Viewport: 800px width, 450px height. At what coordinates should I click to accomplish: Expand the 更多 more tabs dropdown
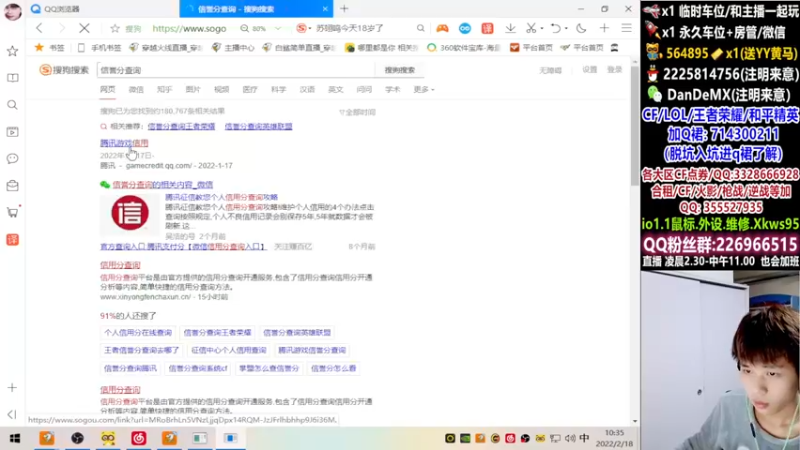click(x=423, y=89)
